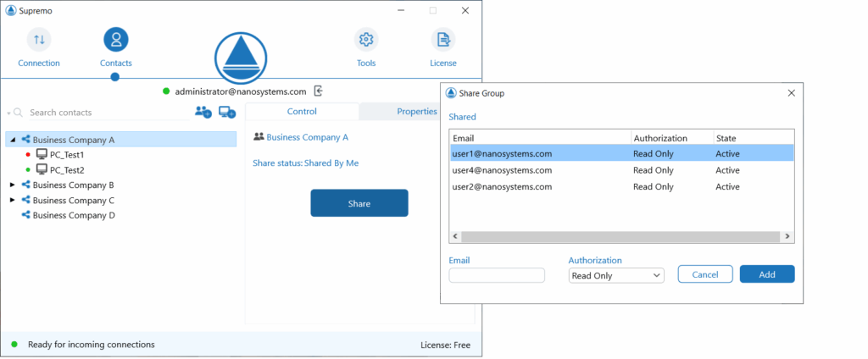This screenshot has width=868, height=359.
Task: Click Cancel in Share Group dialog
Action: 705,274
